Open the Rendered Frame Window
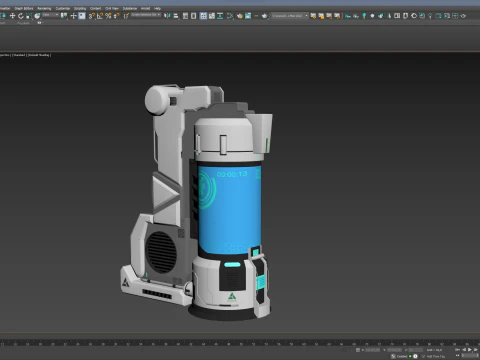 (x=248, y=16)
